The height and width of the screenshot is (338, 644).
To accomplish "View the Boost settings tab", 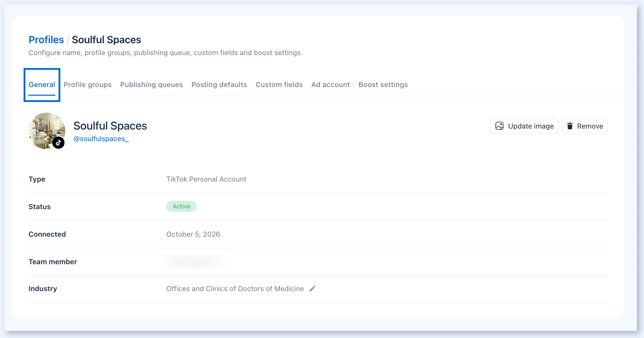I will click(x=383, y=85).
